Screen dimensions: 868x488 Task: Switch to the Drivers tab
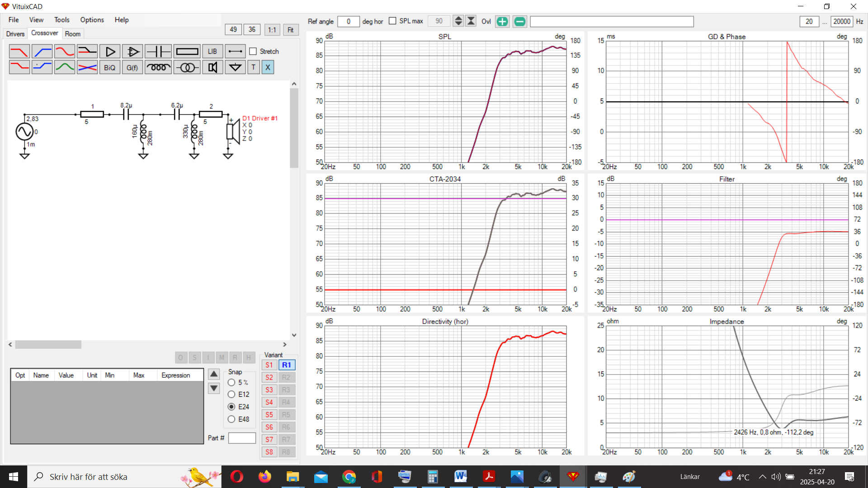(x=15, y=34)
